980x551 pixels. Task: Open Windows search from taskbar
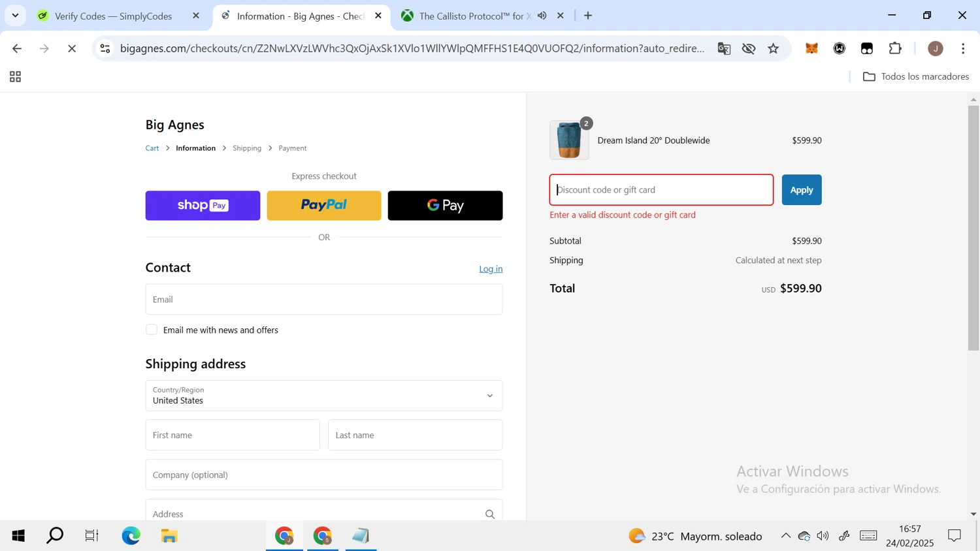(56, 536)
